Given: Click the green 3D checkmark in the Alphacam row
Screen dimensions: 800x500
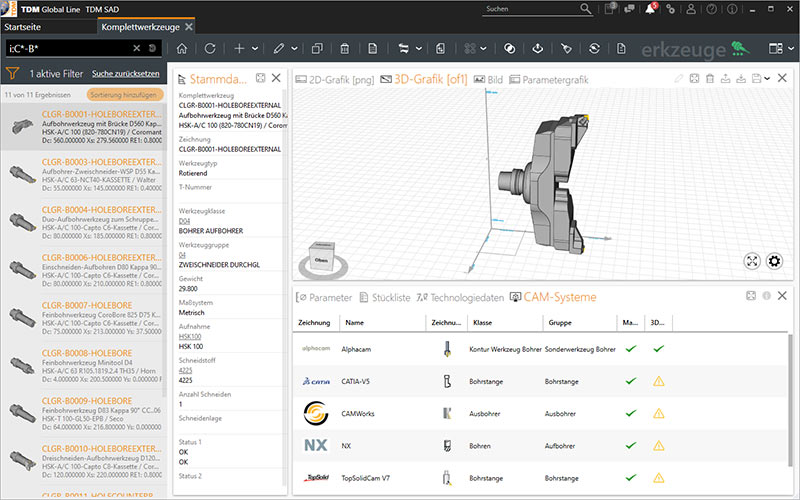Looking at the screenshot, I should tap(659, 349).
